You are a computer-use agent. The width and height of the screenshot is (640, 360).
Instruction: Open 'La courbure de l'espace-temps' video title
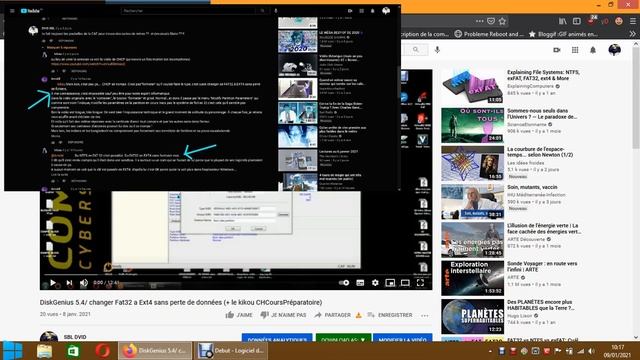(x=540, y=152)
